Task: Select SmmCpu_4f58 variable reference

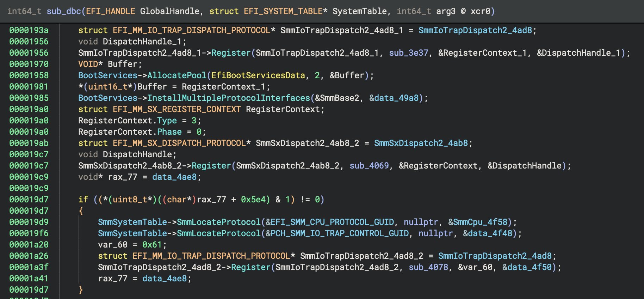Action: click(480, 222)
